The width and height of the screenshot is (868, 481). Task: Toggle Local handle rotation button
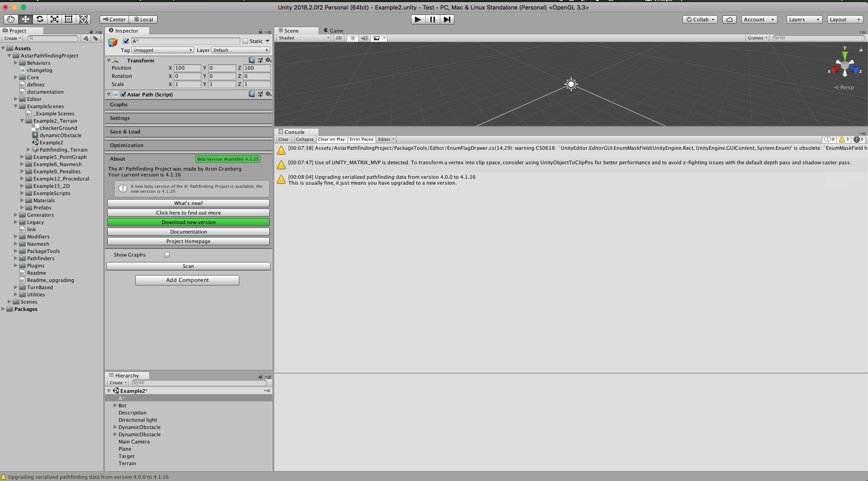tap(143, 19)
